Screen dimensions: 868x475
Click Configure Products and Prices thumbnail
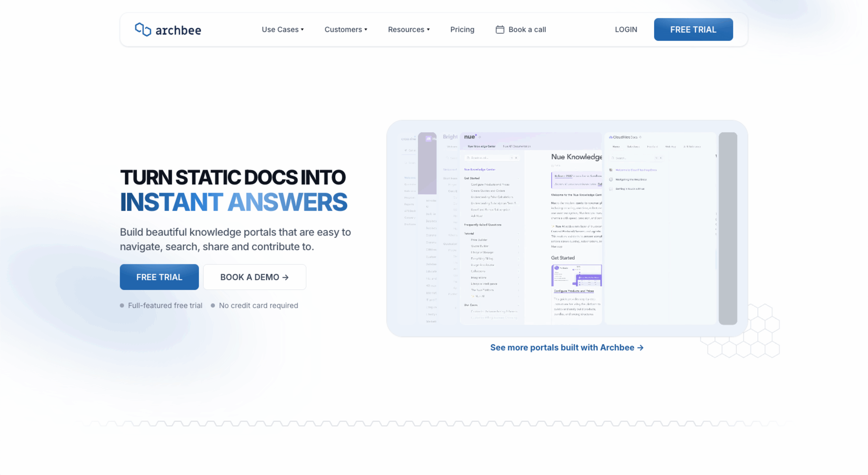576,275
